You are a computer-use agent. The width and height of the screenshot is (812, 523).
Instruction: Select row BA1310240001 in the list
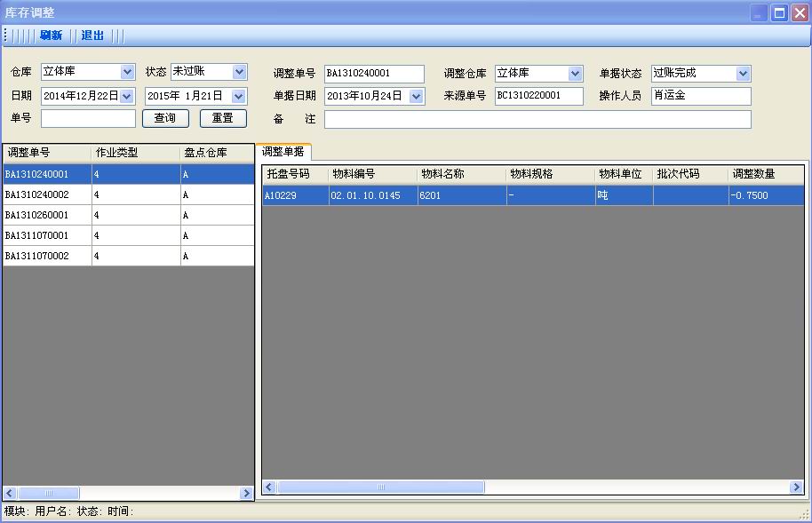[x=129, y=174]
